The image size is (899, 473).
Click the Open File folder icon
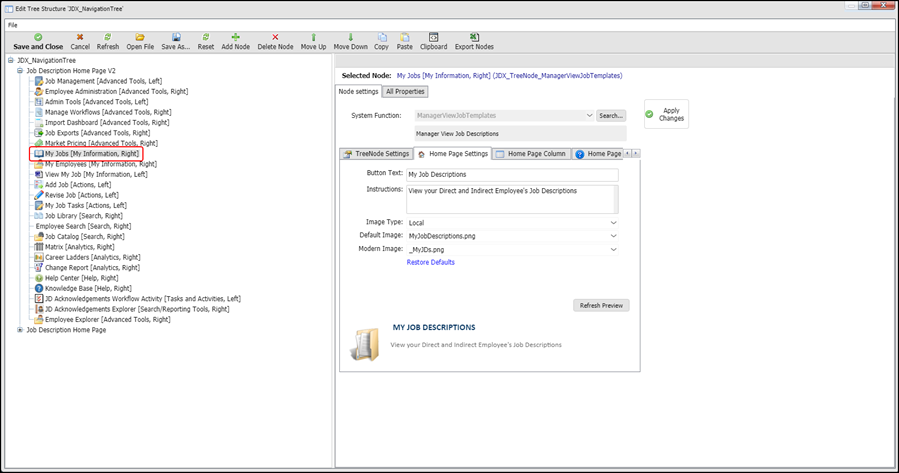pos(140,37)
